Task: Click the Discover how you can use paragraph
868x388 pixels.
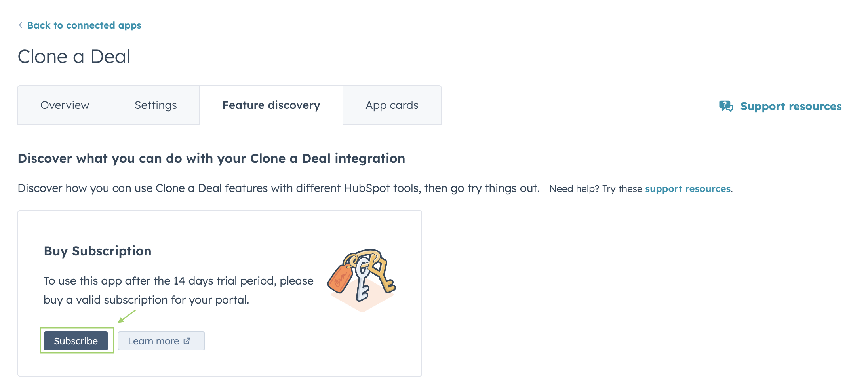Action: (278, 188)
